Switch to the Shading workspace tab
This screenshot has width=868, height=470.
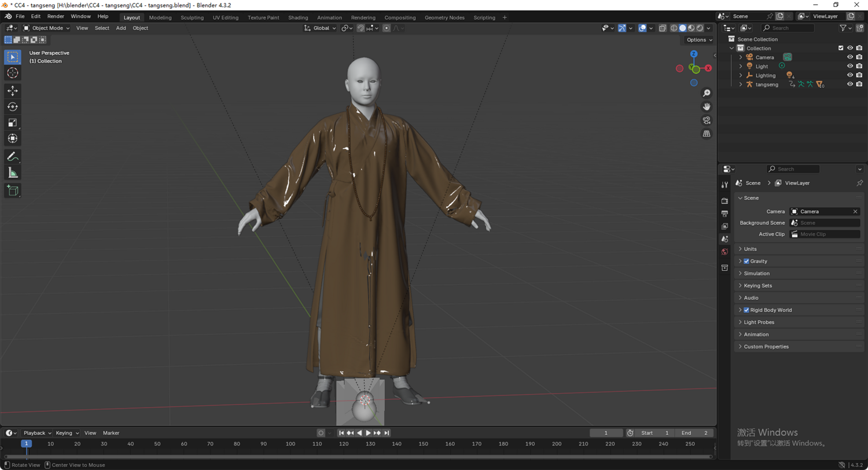point(298,17)
